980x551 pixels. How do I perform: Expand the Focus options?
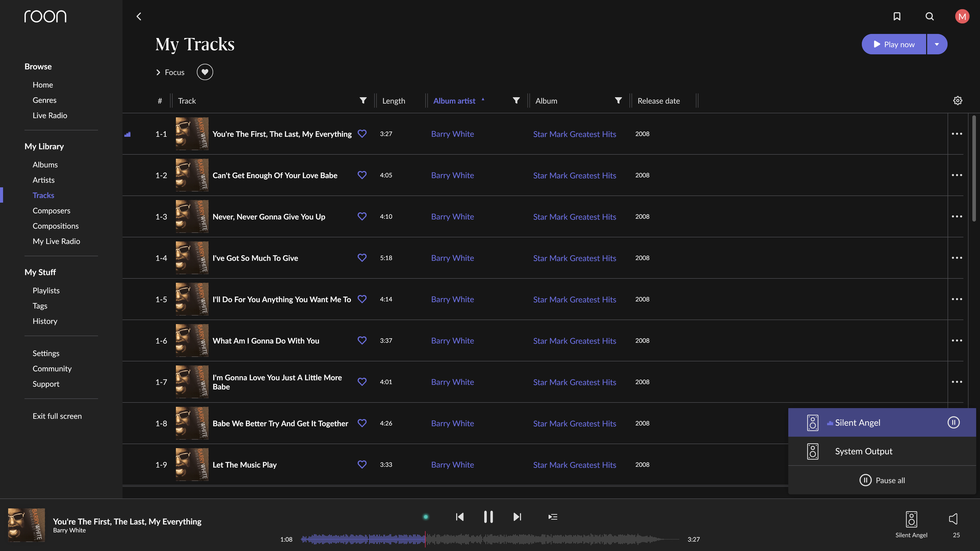pyautogui.click(x=170, y=72)
